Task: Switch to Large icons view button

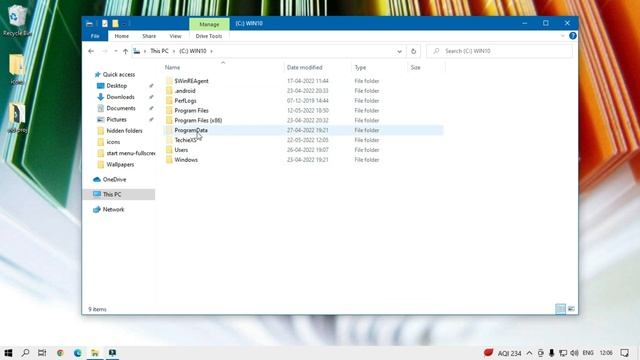Action: pos(571,309)
